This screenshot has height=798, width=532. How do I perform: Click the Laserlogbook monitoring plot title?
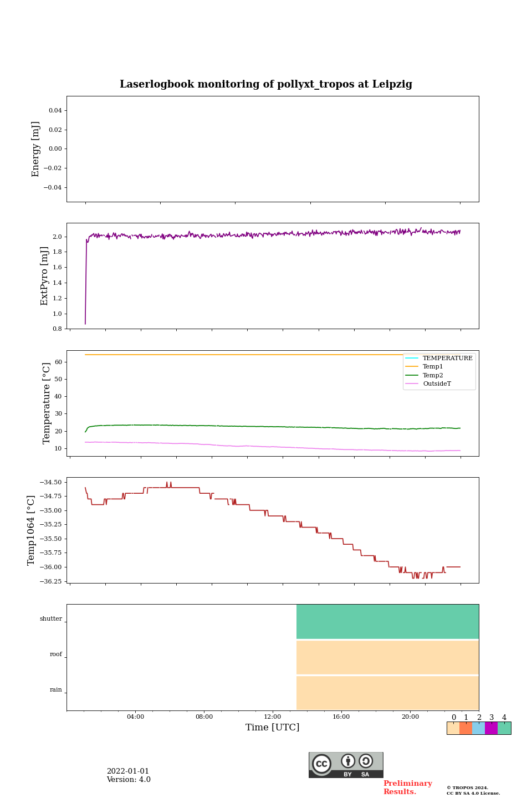[x=266, y=84]
